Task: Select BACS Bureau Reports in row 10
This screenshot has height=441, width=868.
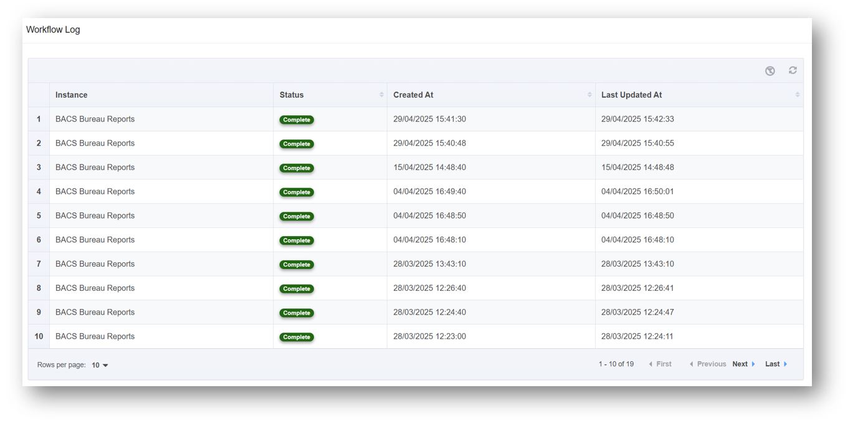Action: [95, 336]
